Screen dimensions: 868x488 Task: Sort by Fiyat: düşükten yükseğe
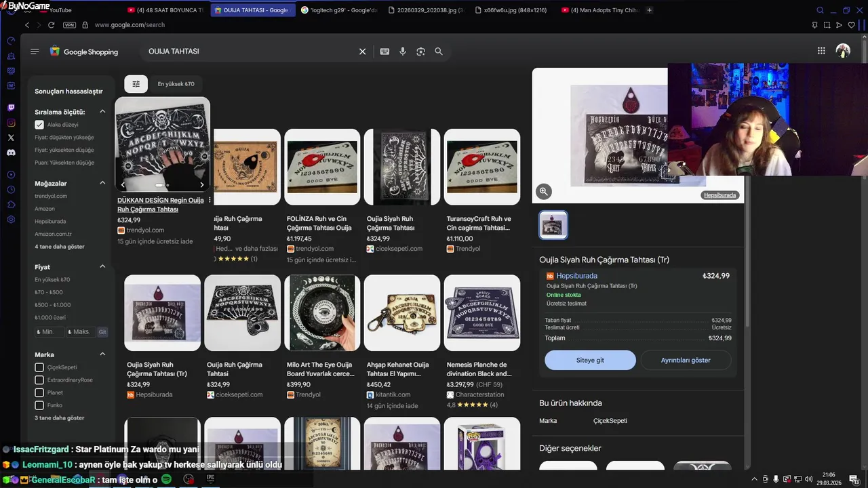(x=64, y=138)
